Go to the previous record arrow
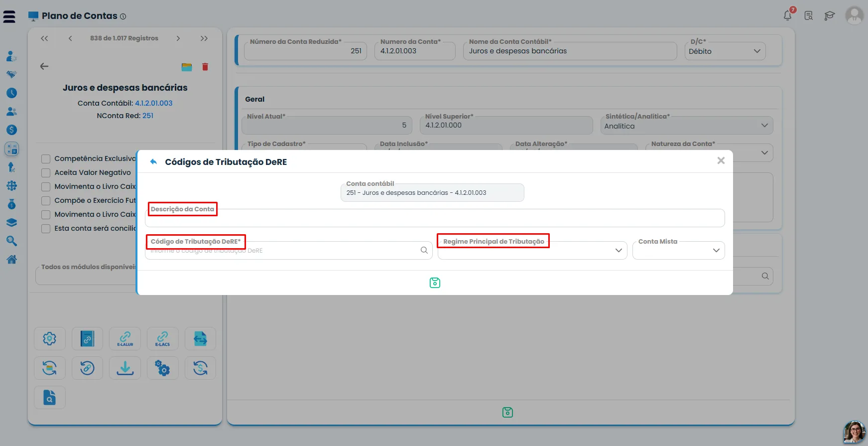868x446 pixels. 70,38
